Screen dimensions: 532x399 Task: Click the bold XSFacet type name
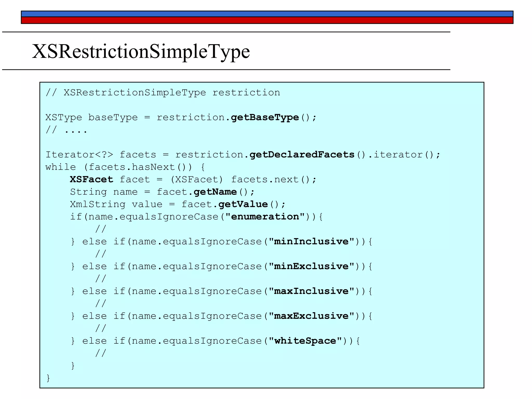click(91, 179)
